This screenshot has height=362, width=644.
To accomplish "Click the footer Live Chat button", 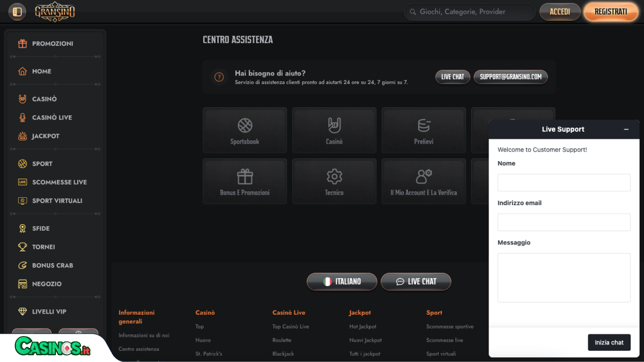I will 416,282.
